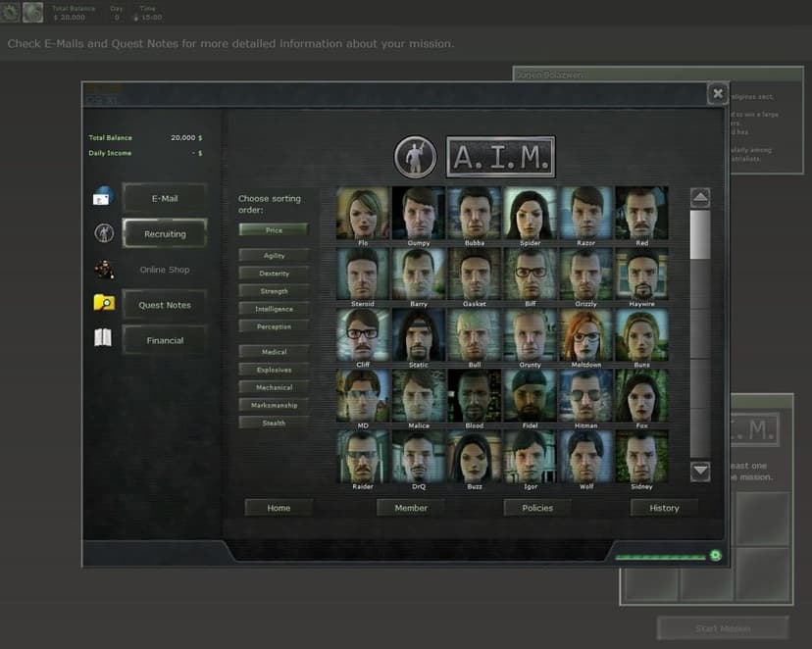Screen dimensions: 812x649
Task: Open the E-Mail section
Action: [x=165, y=198]
